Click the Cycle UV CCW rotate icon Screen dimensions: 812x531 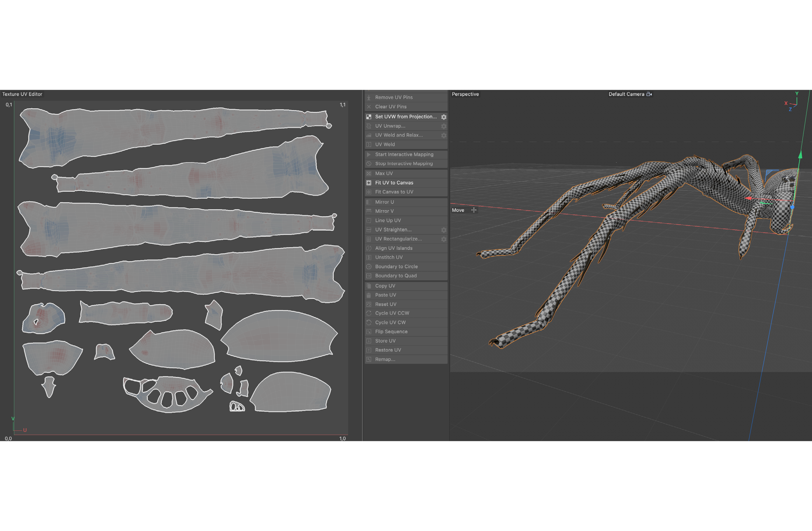369,313
